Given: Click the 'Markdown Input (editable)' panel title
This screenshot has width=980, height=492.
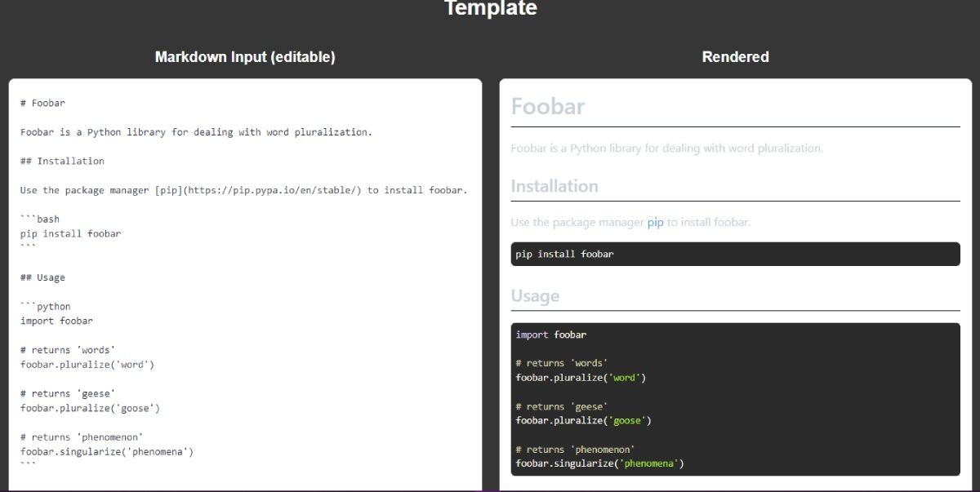Looking at the screenshot, I should (245, 56).
